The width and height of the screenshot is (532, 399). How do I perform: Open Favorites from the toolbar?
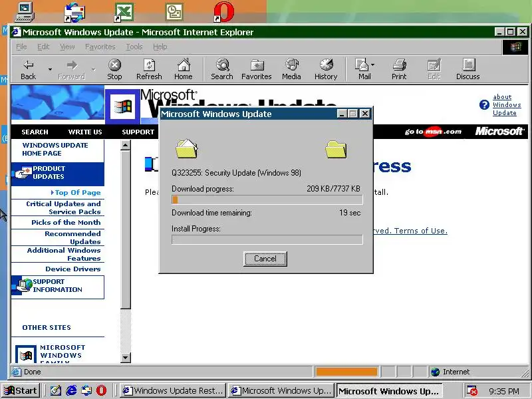257,70
